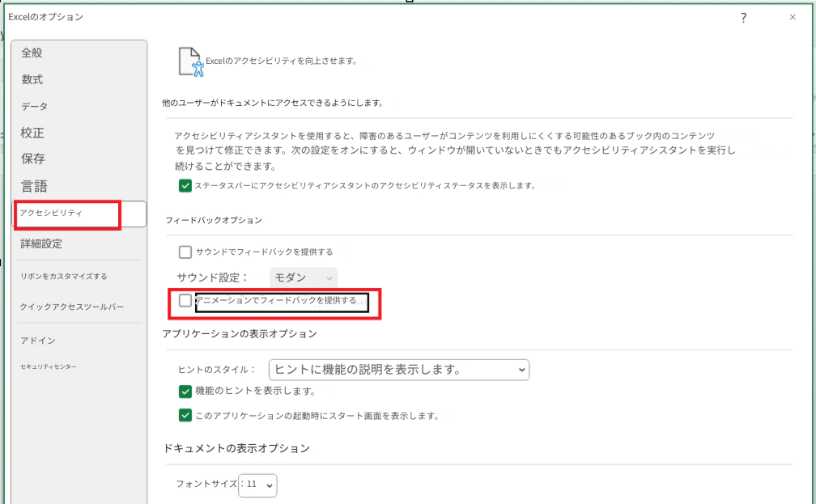Viewport: 816px width, 504px height.
Task: Click the サウンド設定 label
Action: [212, 277]
